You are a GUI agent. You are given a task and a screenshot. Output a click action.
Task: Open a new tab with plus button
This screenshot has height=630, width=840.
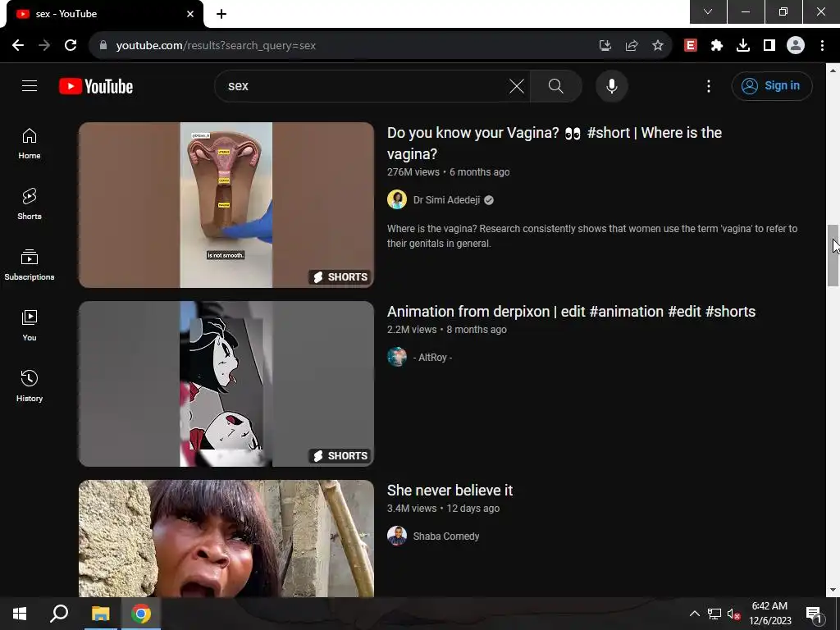tap(221, 14)
